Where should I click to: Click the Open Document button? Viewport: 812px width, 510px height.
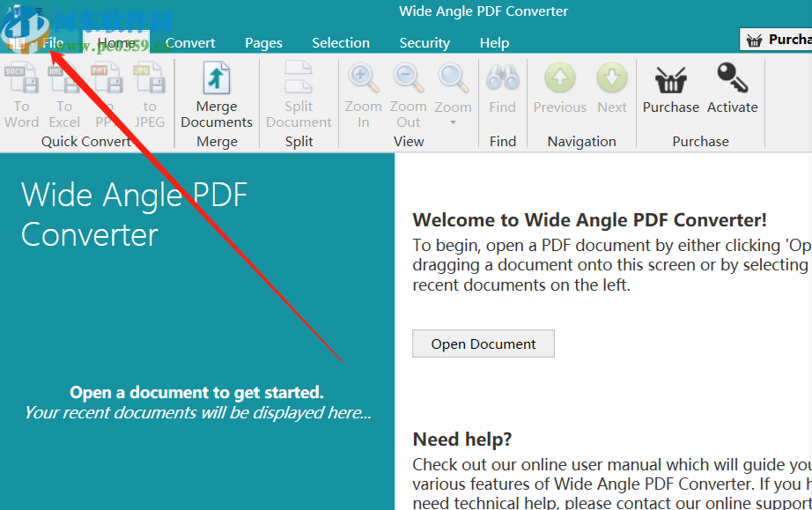coord(483,344)
